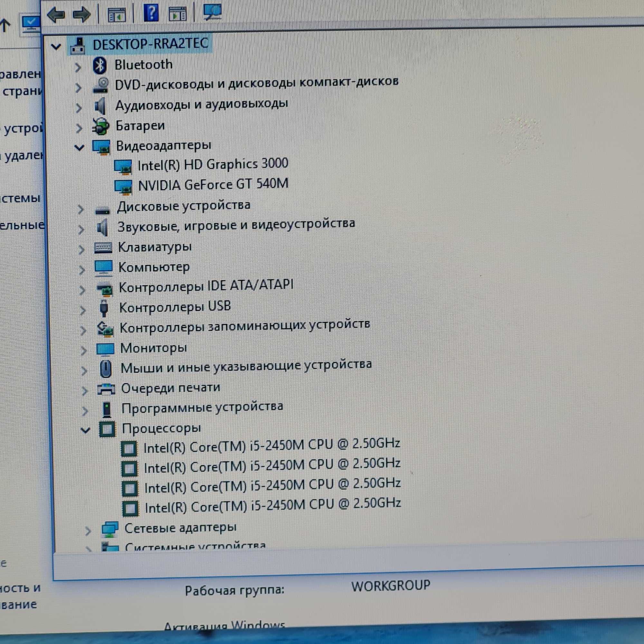
Task: Click the Батареи battery icon
Action: click(x=101, y=126)
